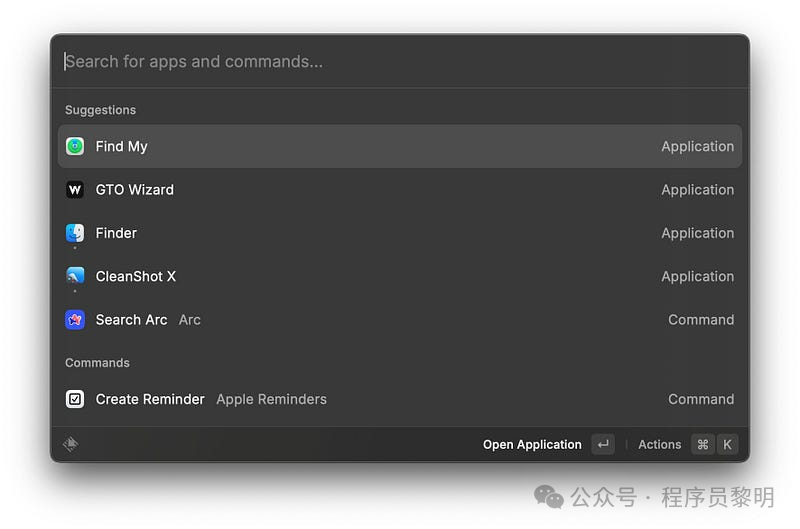This screenshot has height=529, width=800.
Task: Choose the Finder entry in suggestions
Action: coord(400,233)
